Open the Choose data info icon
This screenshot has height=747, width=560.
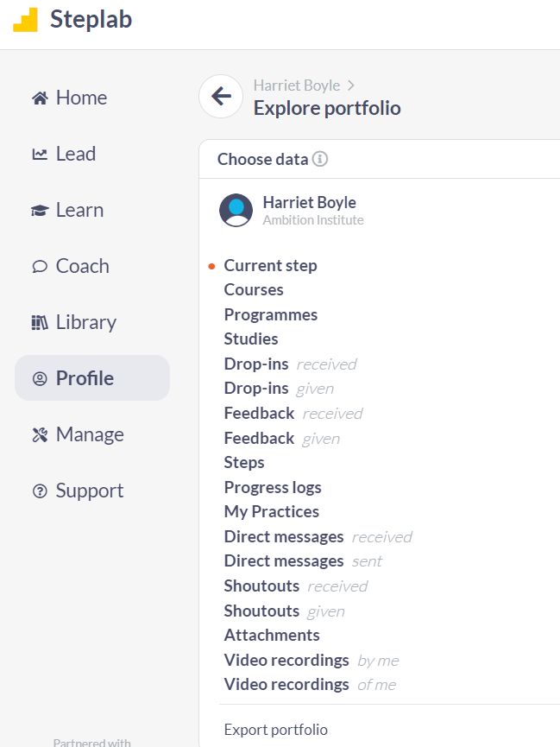pyautogui.click(x=320, y=159)
